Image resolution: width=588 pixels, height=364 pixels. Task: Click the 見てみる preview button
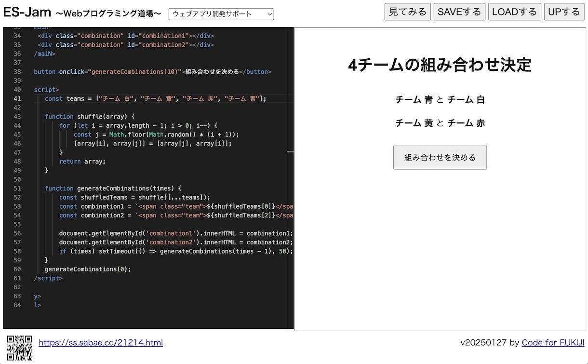408,12
